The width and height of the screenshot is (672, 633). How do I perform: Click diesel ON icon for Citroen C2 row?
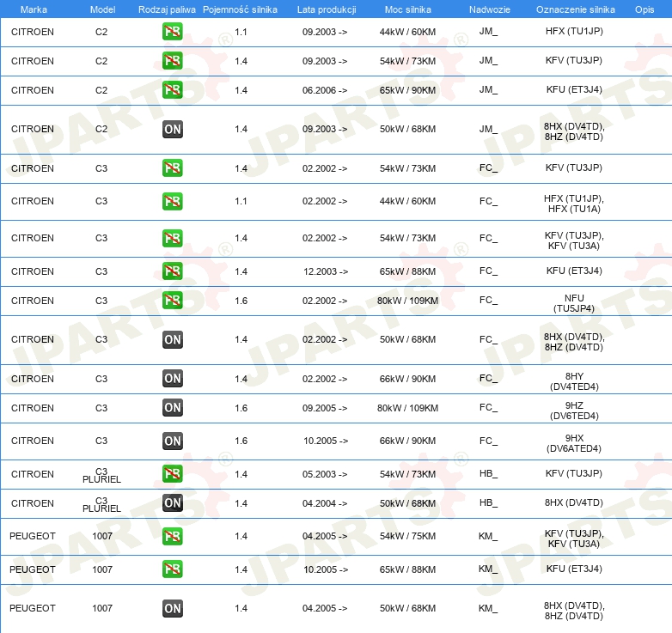[x=172, y=130]
